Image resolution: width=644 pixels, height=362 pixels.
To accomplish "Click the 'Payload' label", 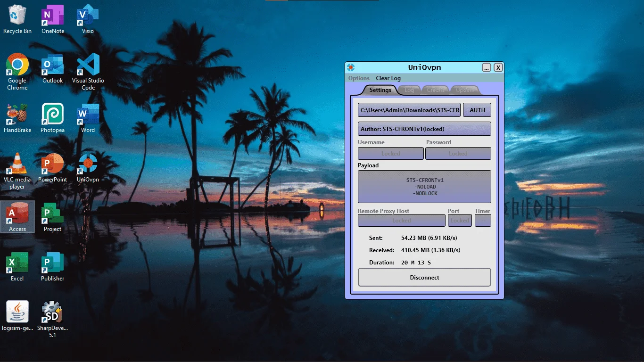I will click(368, 165).
